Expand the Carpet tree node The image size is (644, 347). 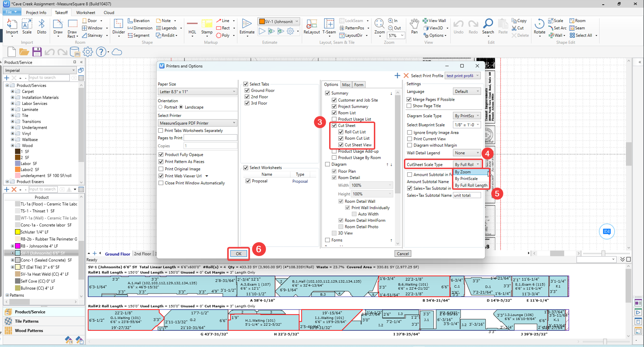click(13, 92)
